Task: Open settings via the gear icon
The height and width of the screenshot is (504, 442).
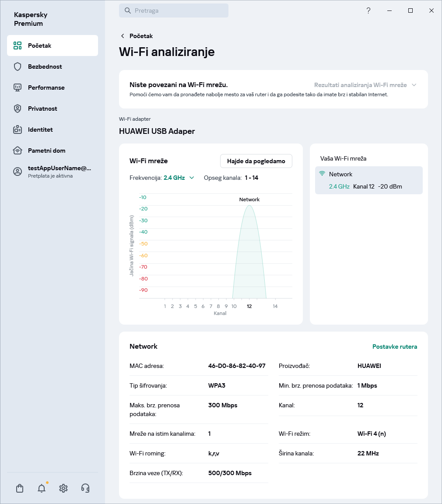Action: tap(63, 488)
